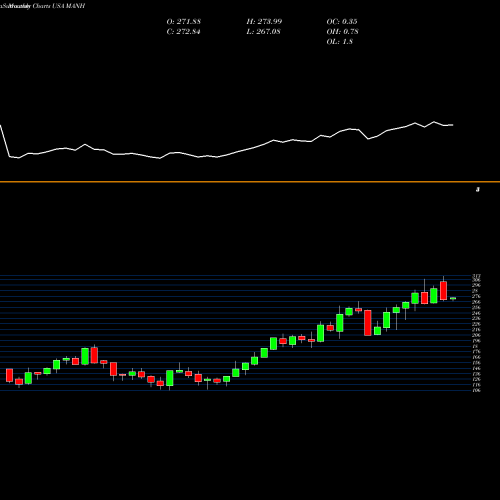Click the tallest red candlestick in the chart
This screenshot has width=500, height=500.
point(368,323)
